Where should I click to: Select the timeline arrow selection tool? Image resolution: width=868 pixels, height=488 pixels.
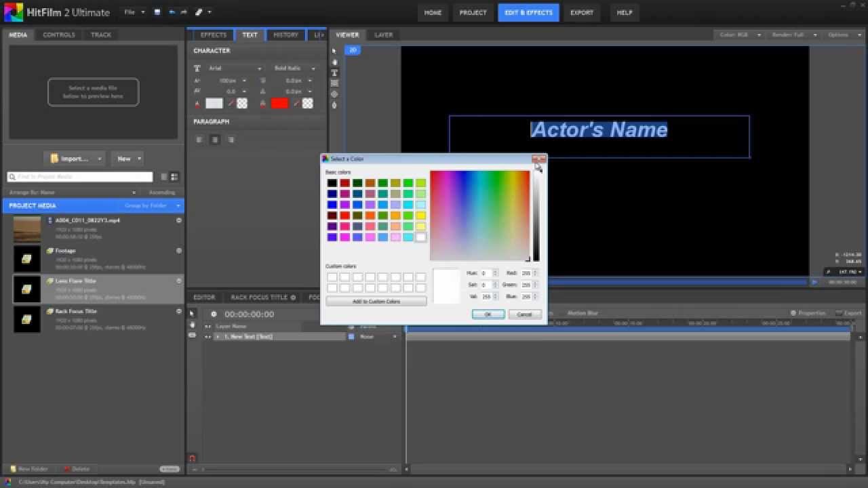192,313
